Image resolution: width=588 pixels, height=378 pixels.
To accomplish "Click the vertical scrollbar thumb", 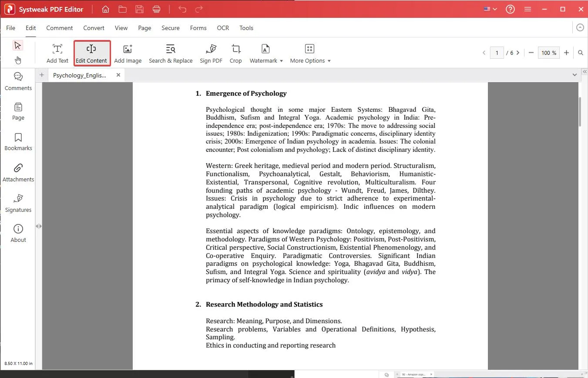I will click(x=580, y=111).
